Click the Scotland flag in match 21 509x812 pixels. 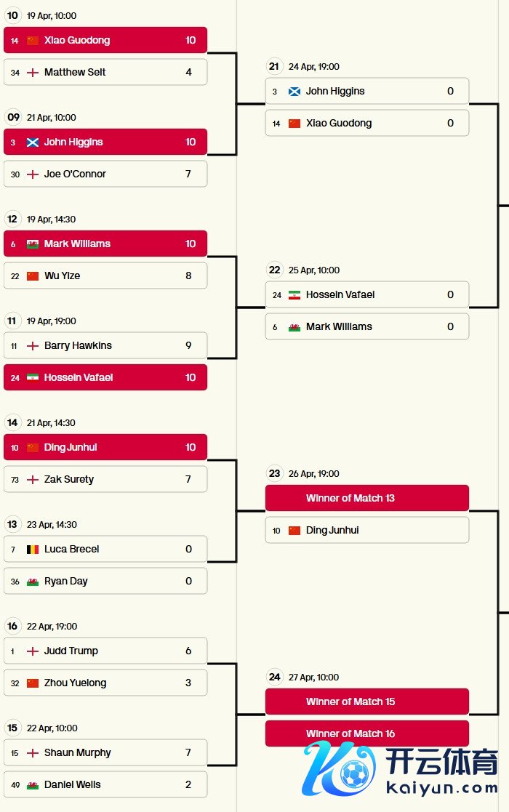294,92
